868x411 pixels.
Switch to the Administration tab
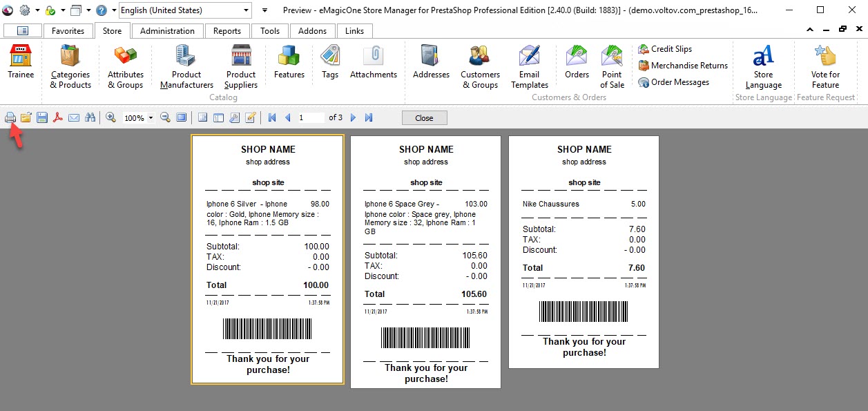point(166,30)
